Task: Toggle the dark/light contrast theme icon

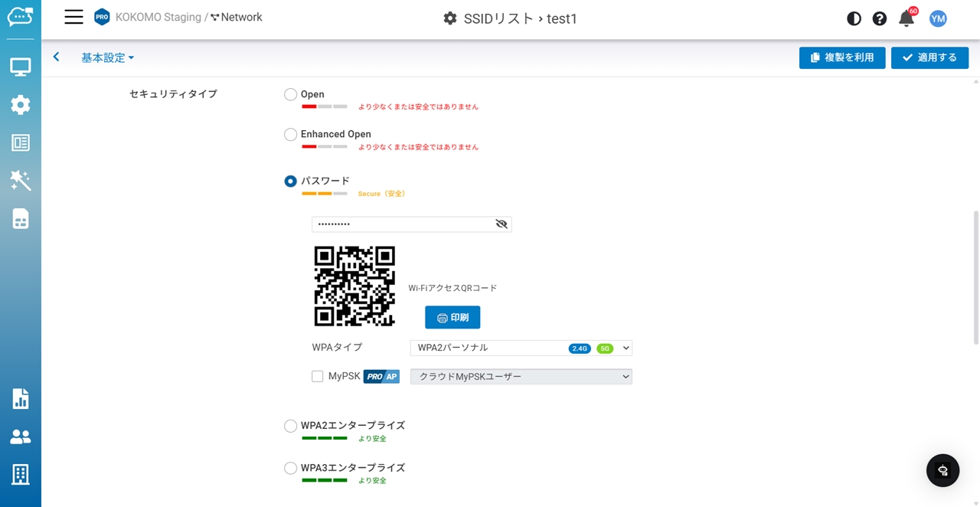Action: pyautogui.click(x=854, y=19)
